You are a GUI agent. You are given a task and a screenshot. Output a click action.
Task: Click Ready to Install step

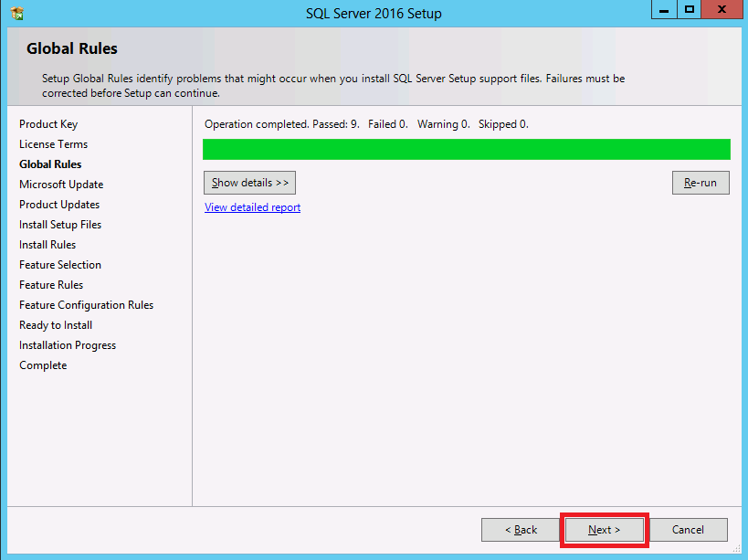pyautogui.click(x=56, y=325)
